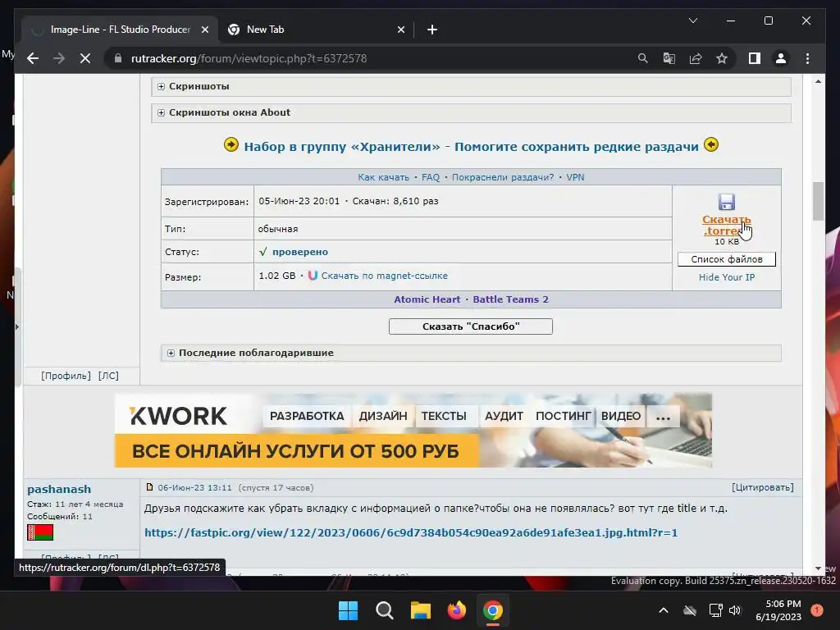
Task: Select ПОСТИНГ in the Kwork banner
Action: (563, 416)
